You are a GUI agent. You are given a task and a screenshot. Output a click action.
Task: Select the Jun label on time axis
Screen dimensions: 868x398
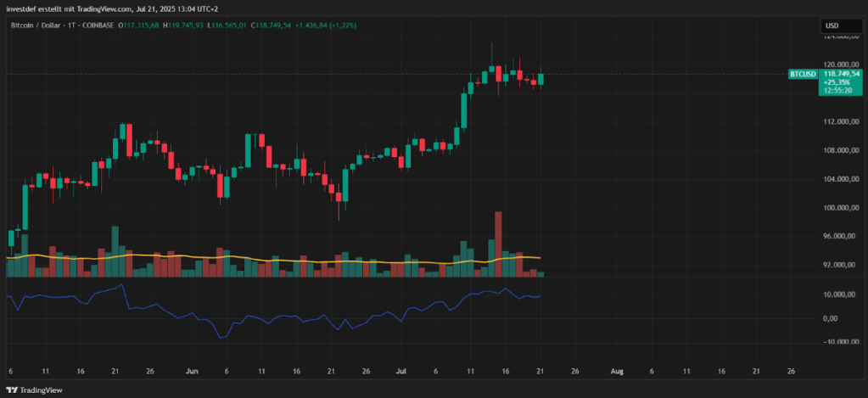pyautogui.click(x=192, y=372)
